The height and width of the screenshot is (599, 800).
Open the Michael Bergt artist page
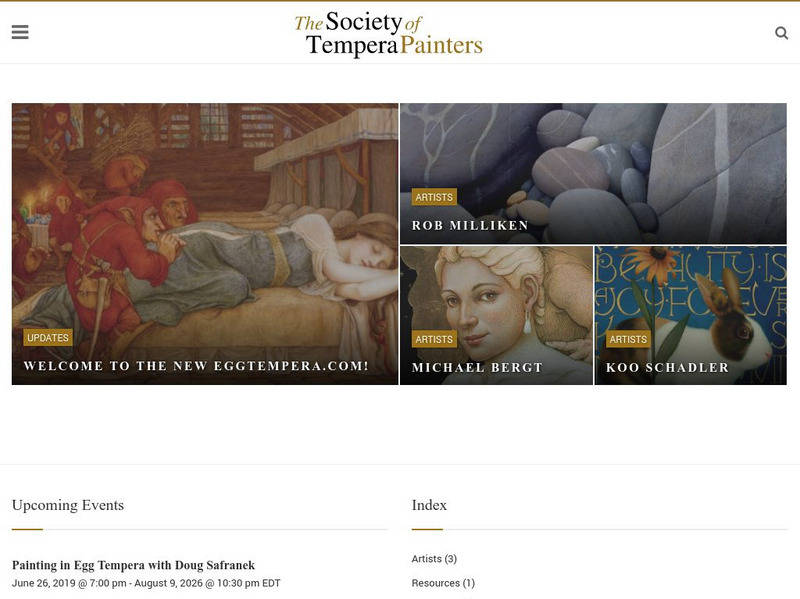[x=477, y=368]
